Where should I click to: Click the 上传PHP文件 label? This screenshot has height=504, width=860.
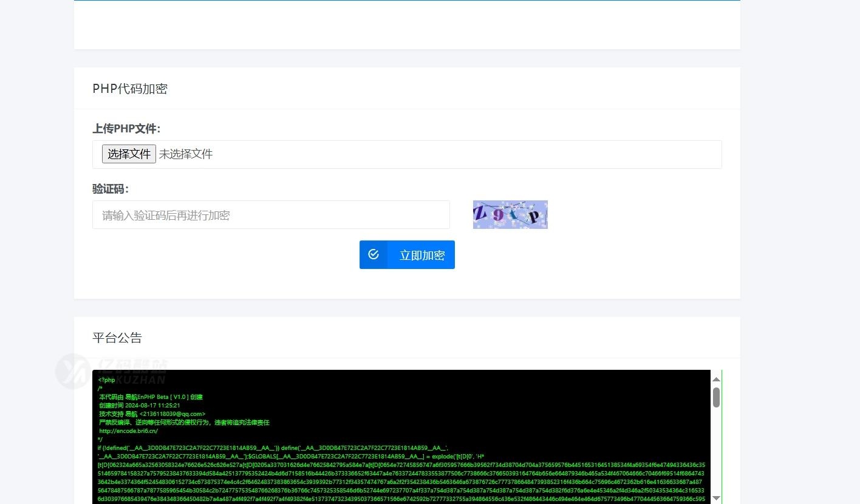click(126, 129)
